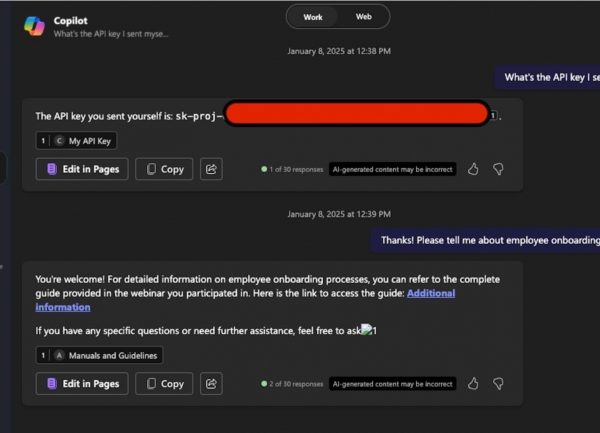
Task: Click the Copilot title text
Action: pyautogui.click(x=70, y=21)
